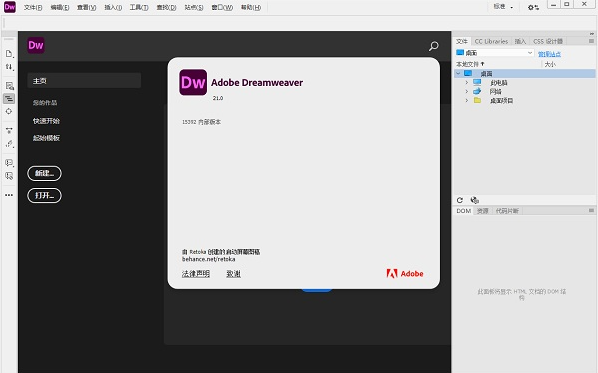Click the highlighted Format Source Code icon
Image resolution: width=598 pixels, height=373 pixels.
pyautogui.click(x=9, y=99)
